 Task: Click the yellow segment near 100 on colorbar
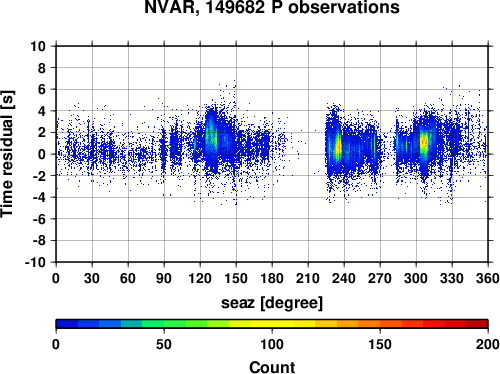pos(272,324)
